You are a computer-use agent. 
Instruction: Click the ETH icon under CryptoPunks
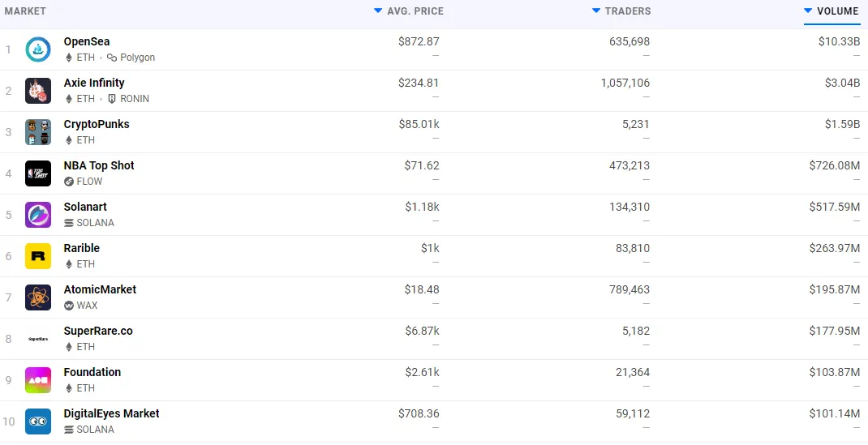pyautogui.click(x=69, y=140)
